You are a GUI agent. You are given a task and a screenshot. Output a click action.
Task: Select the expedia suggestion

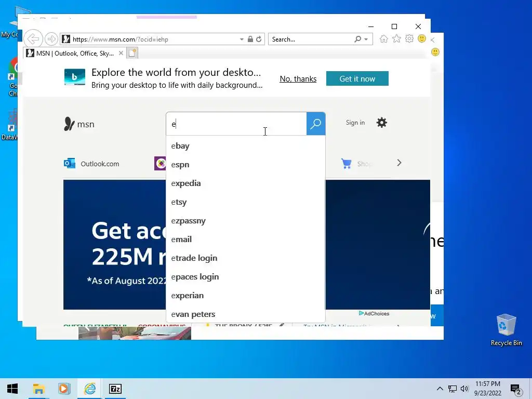[246, 183]
